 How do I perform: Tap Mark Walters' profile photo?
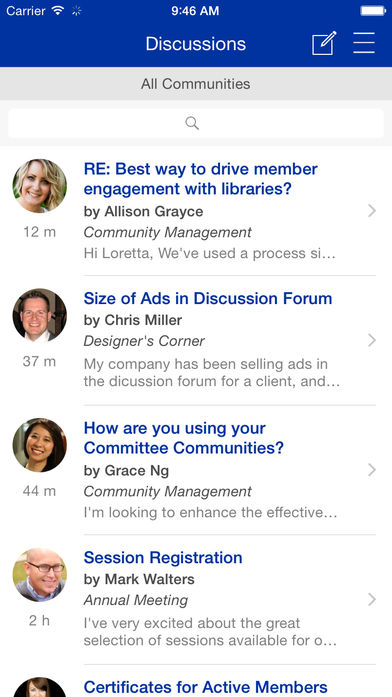pos(40,575)
